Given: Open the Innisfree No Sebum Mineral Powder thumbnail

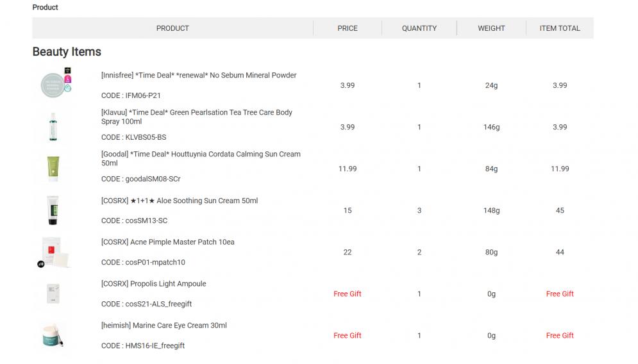Looking at the screenshot, I should tap(55, 83).
